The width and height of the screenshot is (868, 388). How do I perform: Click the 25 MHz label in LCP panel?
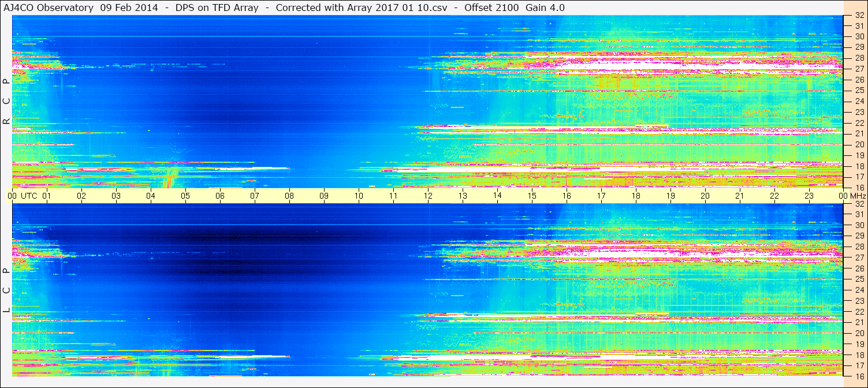coord(859,279)
